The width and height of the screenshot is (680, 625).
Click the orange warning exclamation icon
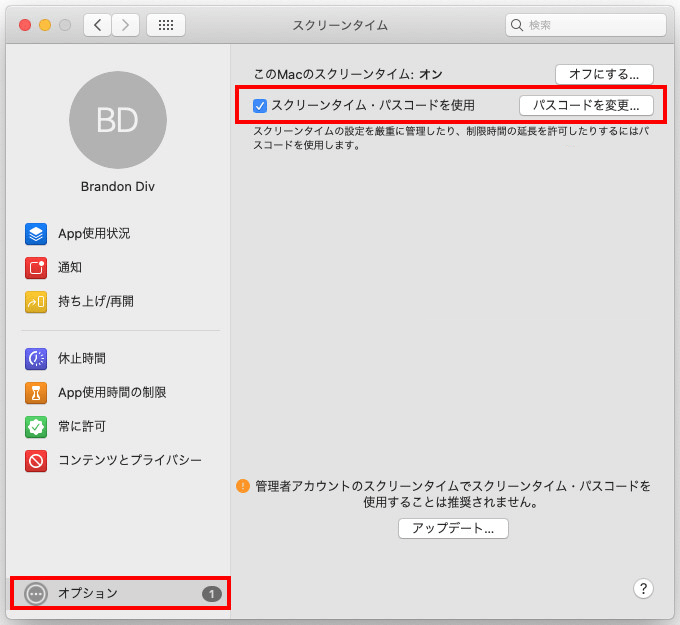point(243,486)
